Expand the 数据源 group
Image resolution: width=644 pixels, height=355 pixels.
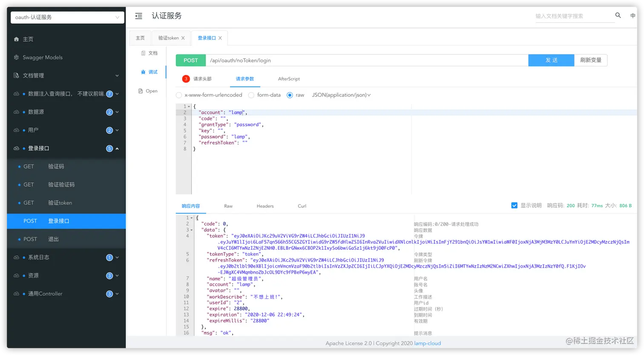pos(117,112)
